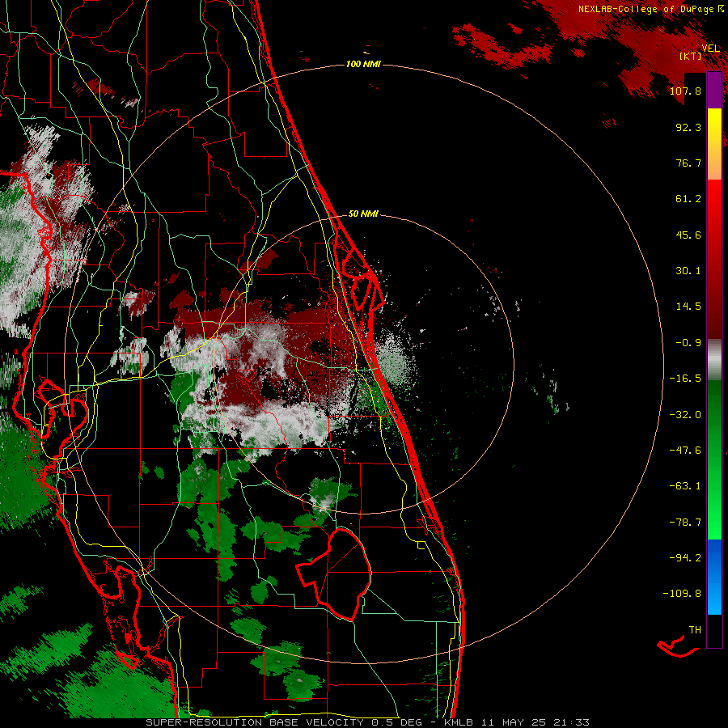Screen dimensions: 728x728
Task: Click the Super-Resolution Base Velocity caption text
Action: (368, 722)
